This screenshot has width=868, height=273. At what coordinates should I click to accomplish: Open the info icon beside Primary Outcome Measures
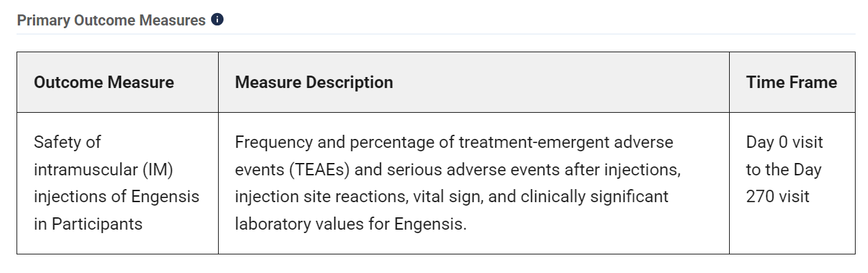point(217,19)
